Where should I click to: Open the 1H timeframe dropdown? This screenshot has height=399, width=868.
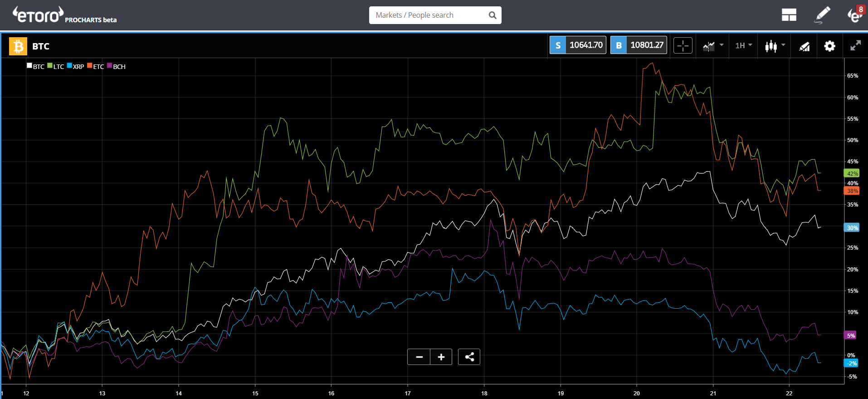click(x=744, y=45)
